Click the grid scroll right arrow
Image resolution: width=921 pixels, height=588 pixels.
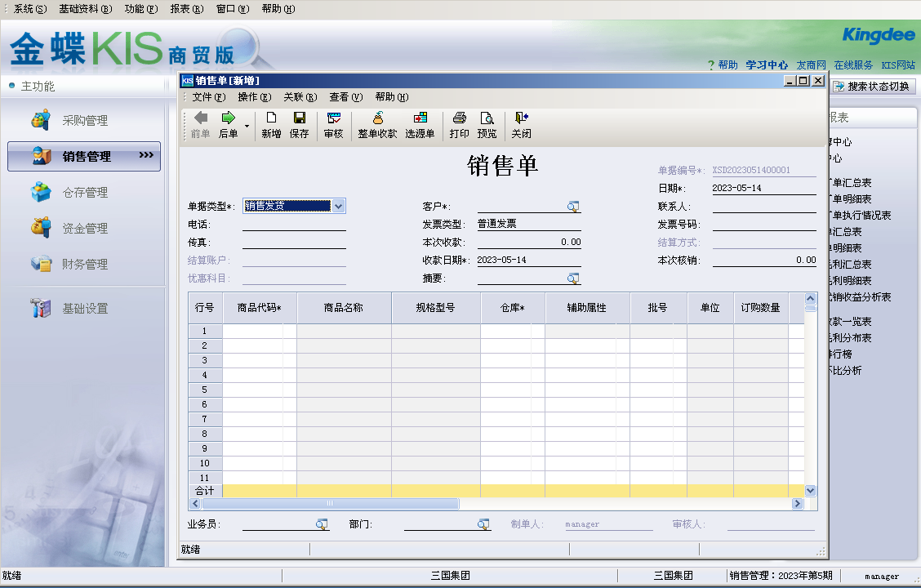coord(797,503)
